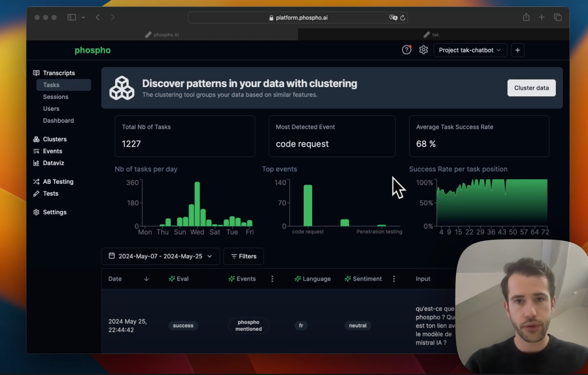
Task: Click the Language column header
Action: point(317,279)
